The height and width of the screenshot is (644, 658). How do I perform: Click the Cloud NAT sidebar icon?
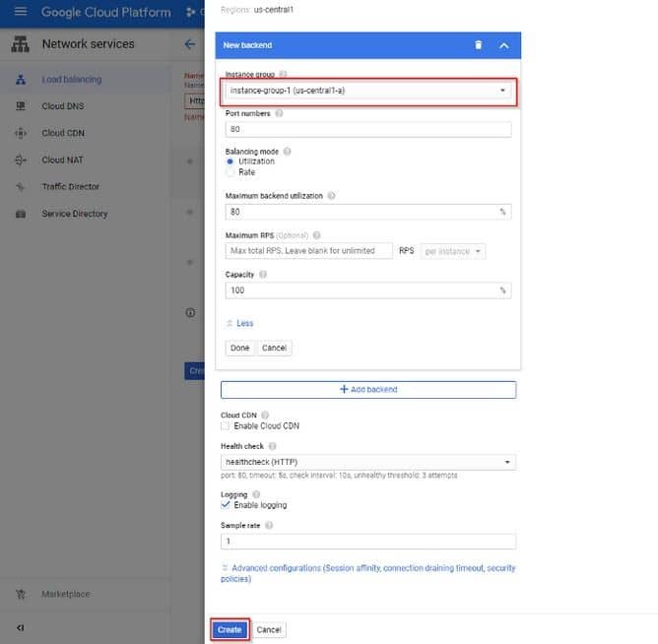(x=21, y=160)
